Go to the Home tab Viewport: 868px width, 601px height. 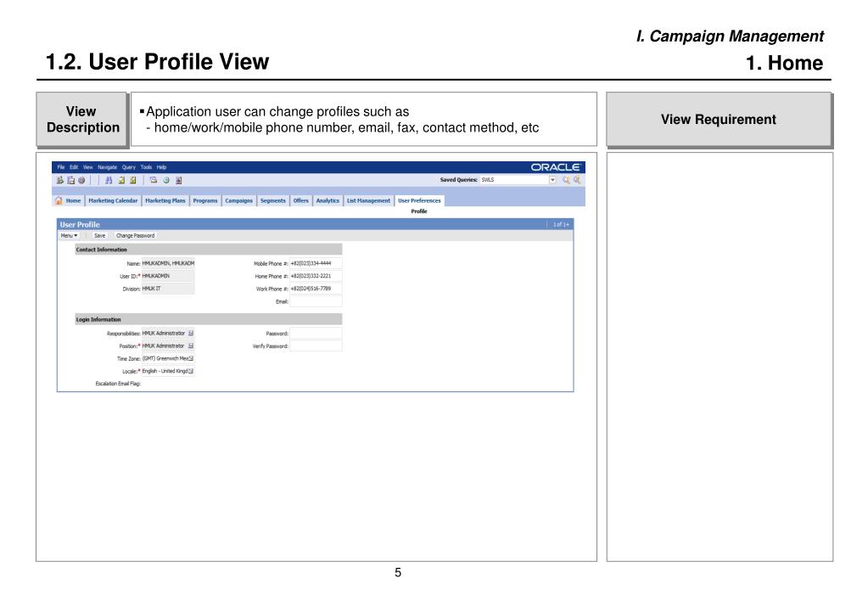[73, 200]
